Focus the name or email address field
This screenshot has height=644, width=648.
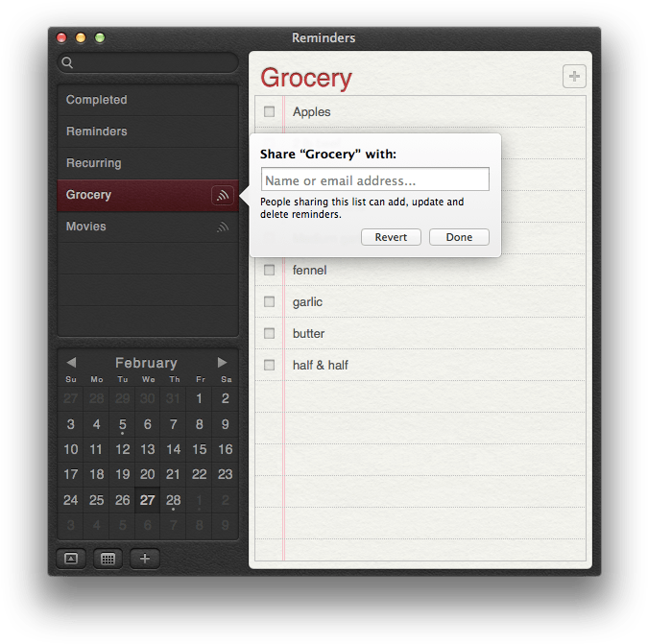point(375,179)
